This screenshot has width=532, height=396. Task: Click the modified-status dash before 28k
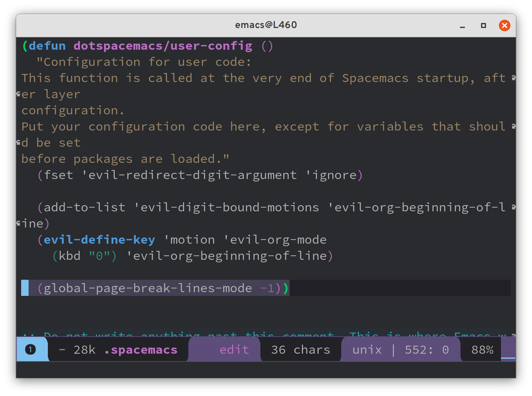(x=62, y=349)
